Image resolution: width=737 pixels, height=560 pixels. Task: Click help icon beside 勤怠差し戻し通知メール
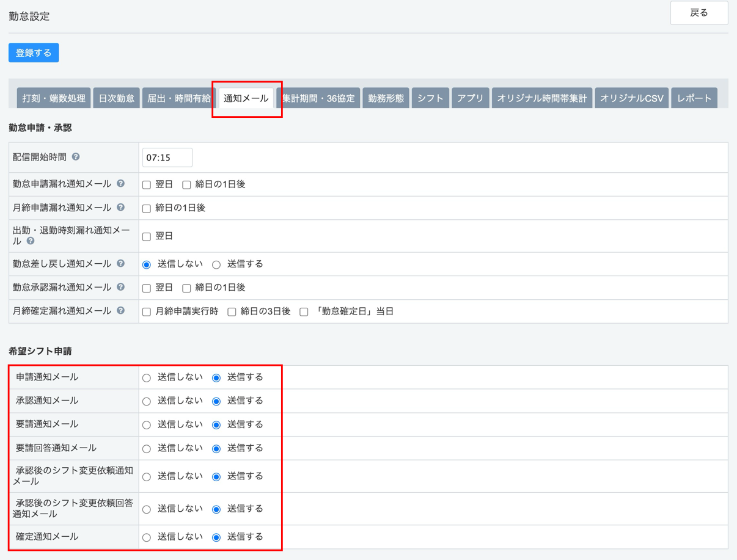coord(121,264)
